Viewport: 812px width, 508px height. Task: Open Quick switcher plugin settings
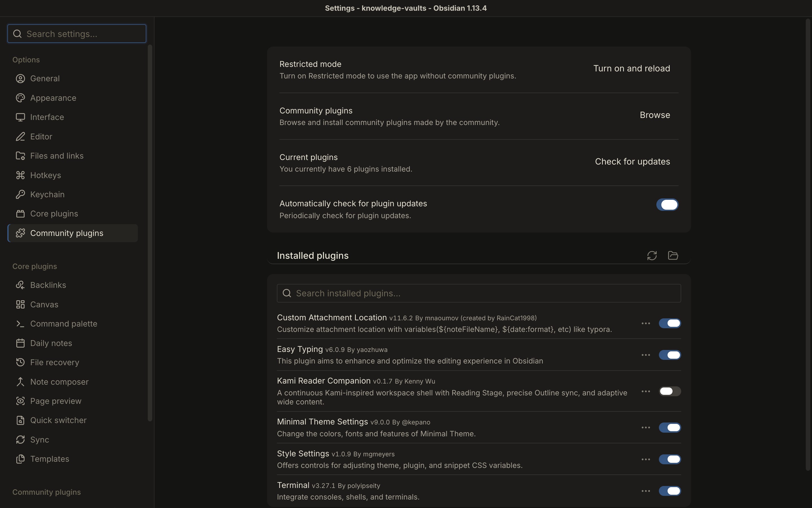point(73,420)
